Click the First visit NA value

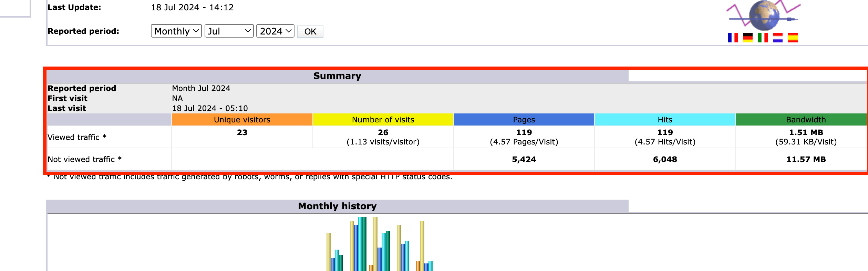point(177,98)
